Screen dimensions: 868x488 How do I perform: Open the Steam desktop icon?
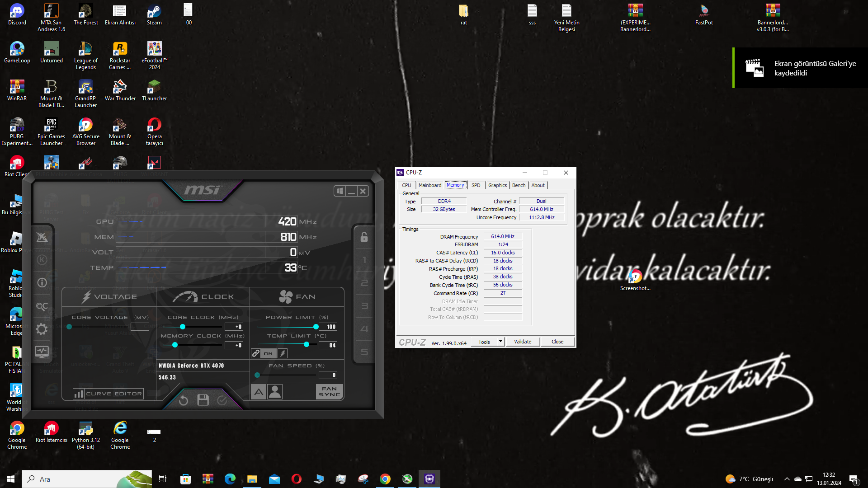pos(154,14)
